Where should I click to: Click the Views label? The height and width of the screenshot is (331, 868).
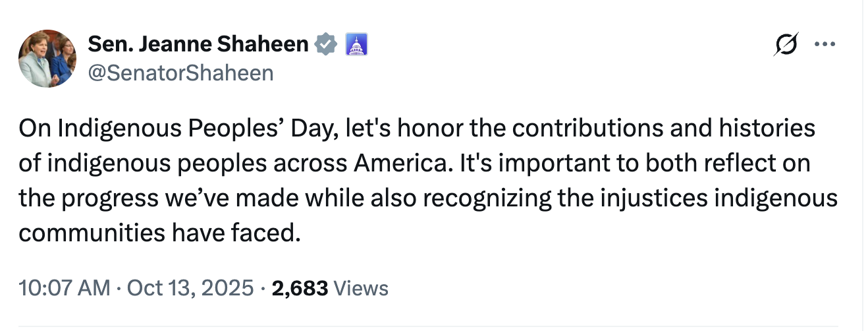361,288
